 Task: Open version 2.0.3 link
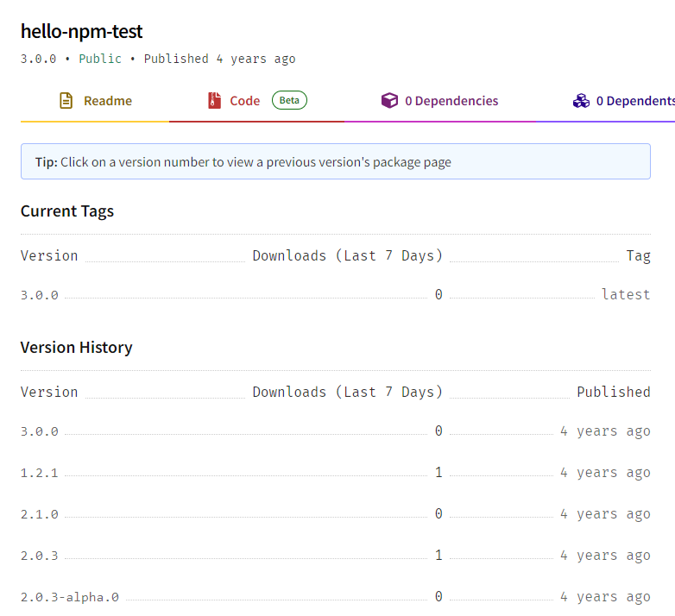coord(40,556)
